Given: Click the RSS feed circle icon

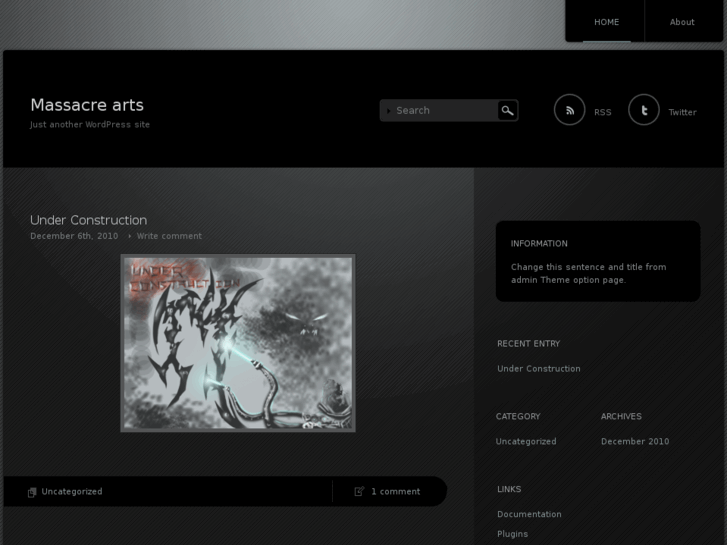Looking at the screenshot, I should [569, 110].
